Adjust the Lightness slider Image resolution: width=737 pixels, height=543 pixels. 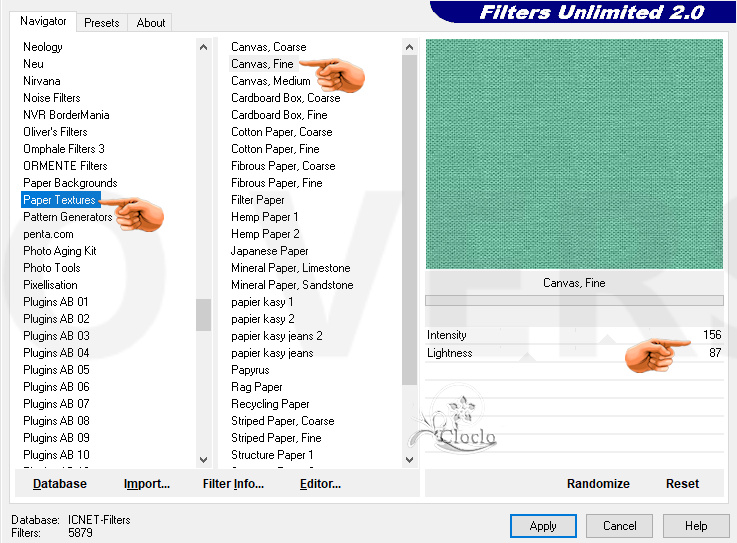(575, 353)
